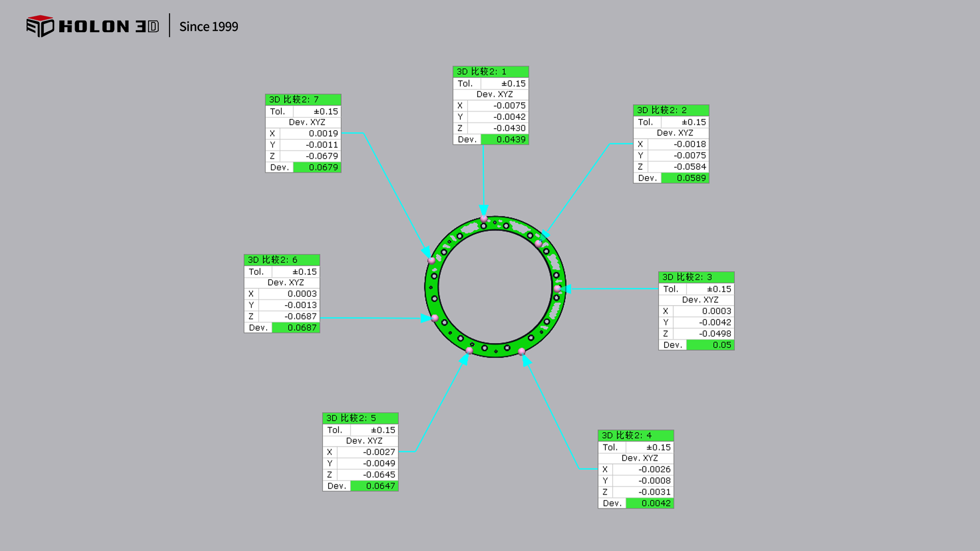Image resolution: width=980 pixels, height=551 pixels.
Task: Click the Holon 3D cube logo icon
Action: (x=40, y=26)
